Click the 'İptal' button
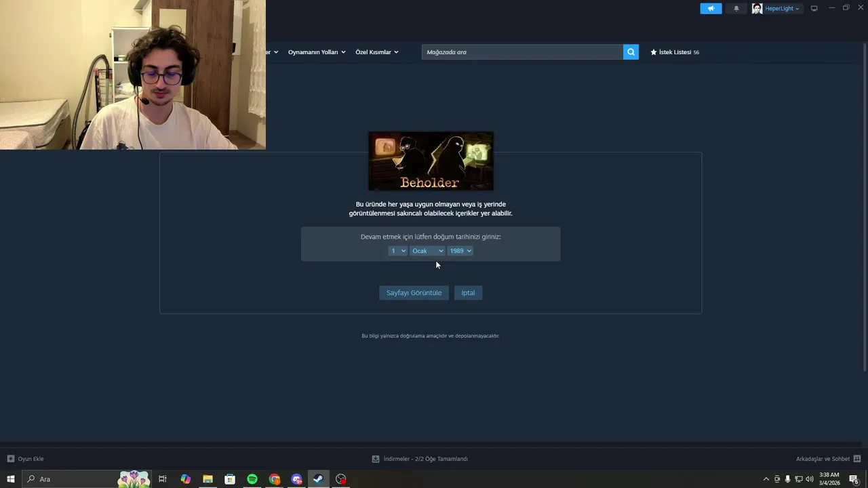Viewport: 868px width, 488px height. (x=468, y=293)
